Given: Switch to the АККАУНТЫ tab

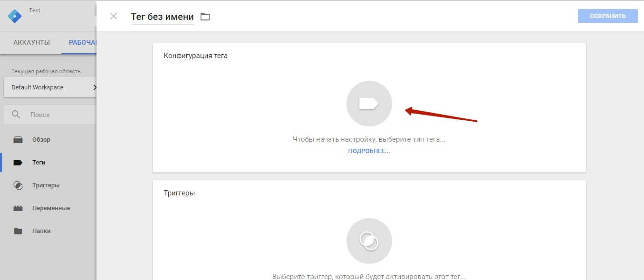Looking at the screenshot, I should tap(31, 42).
